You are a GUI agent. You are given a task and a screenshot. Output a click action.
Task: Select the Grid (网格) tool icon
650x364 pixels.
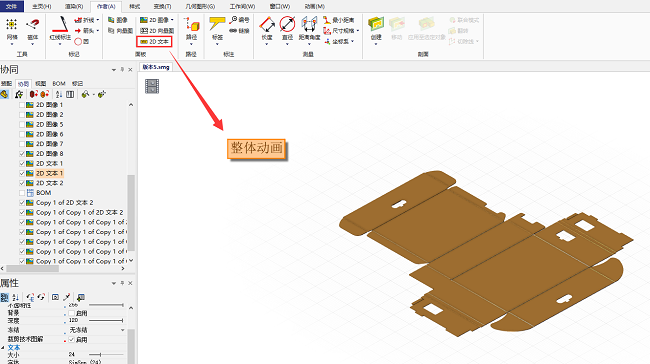[12, 24]
